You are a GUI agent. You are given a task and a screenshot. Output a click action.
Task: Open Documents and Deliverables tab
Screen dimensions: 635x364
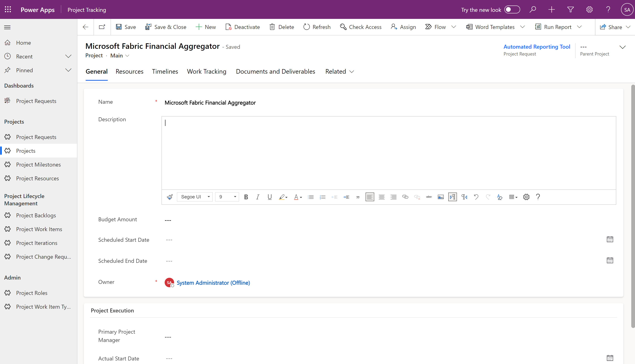pyautogui.click(x=276, y=71)
